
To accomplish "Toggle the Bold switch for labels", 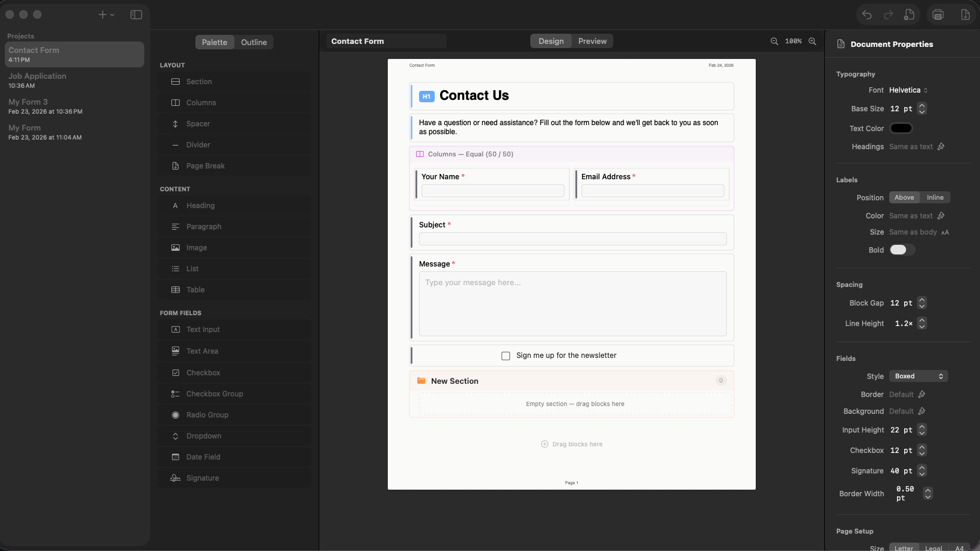I will (901, 250).
